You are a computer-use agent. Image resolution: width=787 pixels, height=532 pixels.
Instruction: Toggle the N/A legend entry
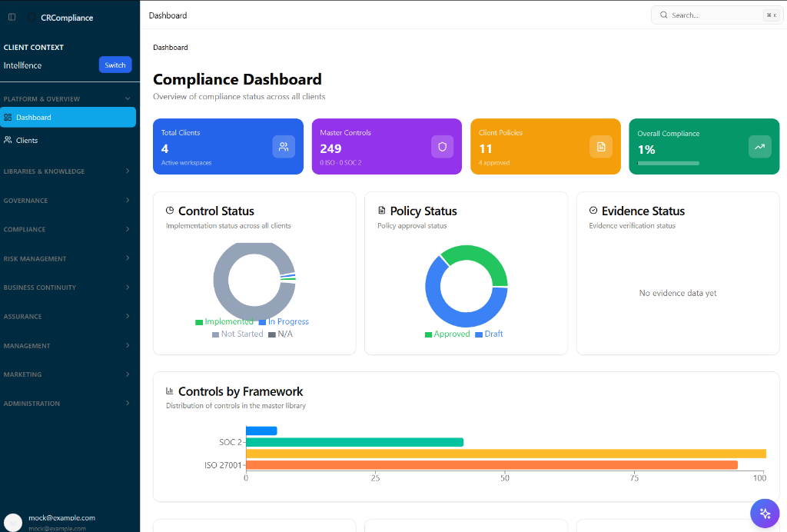point(281,334)
